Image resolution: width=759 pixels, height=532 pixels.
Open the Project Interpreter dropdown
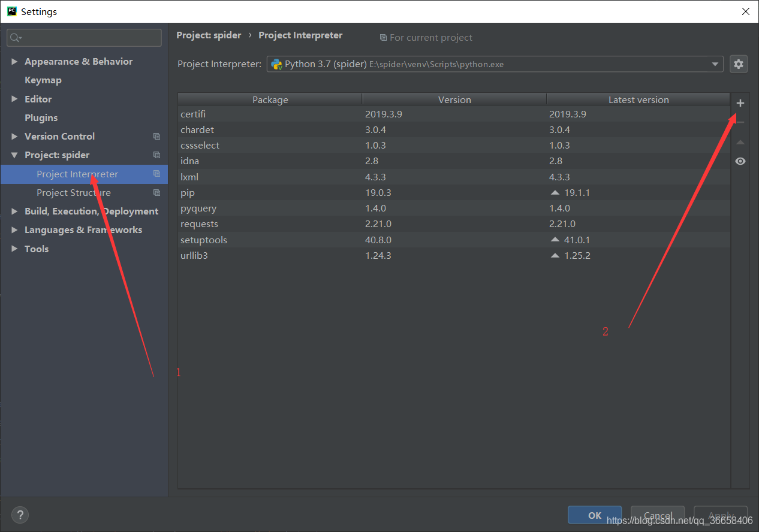point(715,64)
